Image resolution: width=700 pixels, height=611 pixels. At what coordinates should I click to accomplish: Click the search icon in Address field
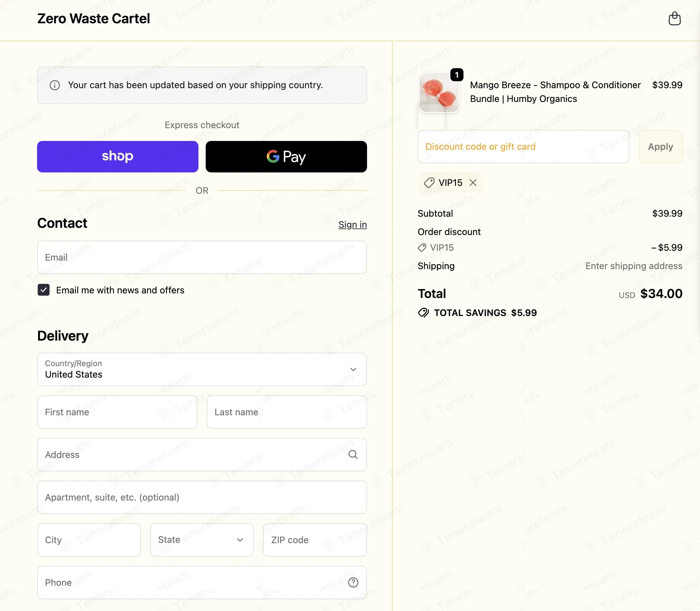[x=353, y=455]
